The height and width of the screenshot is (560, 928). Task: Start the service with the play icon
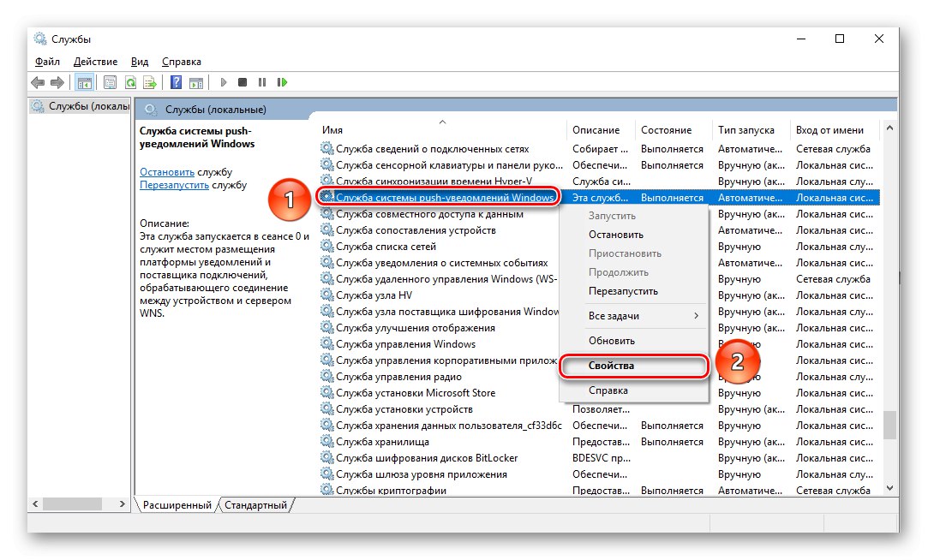222,82
